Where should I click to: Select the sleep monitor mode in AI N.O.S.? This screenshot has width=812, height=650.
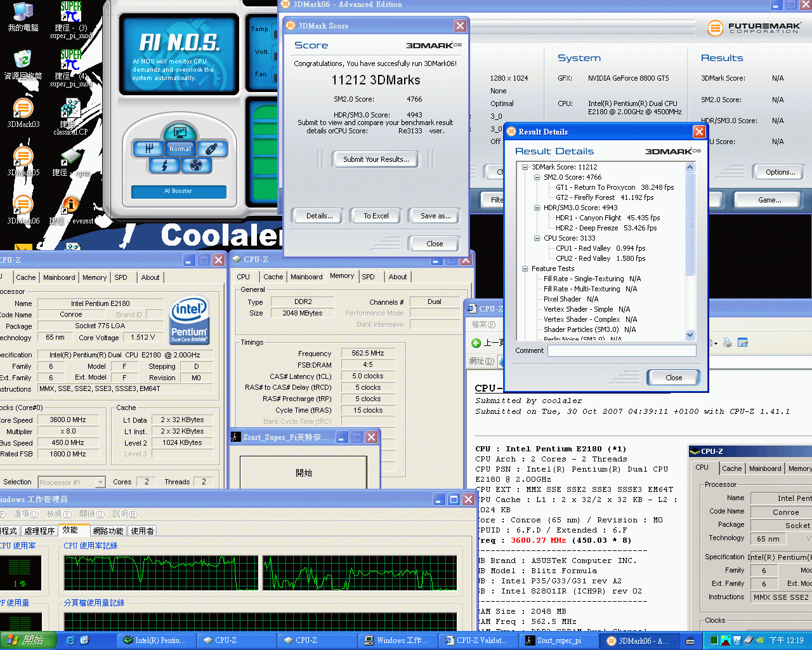180,131
